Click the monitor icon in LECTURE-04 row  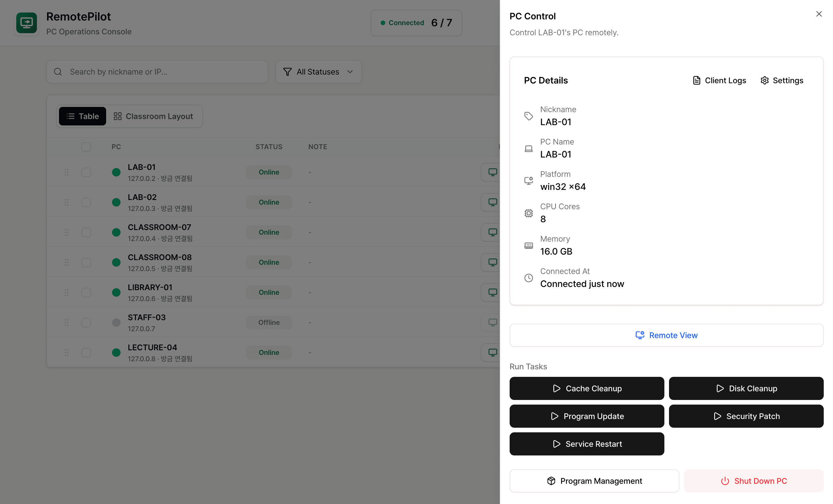(x=492, y=352)
